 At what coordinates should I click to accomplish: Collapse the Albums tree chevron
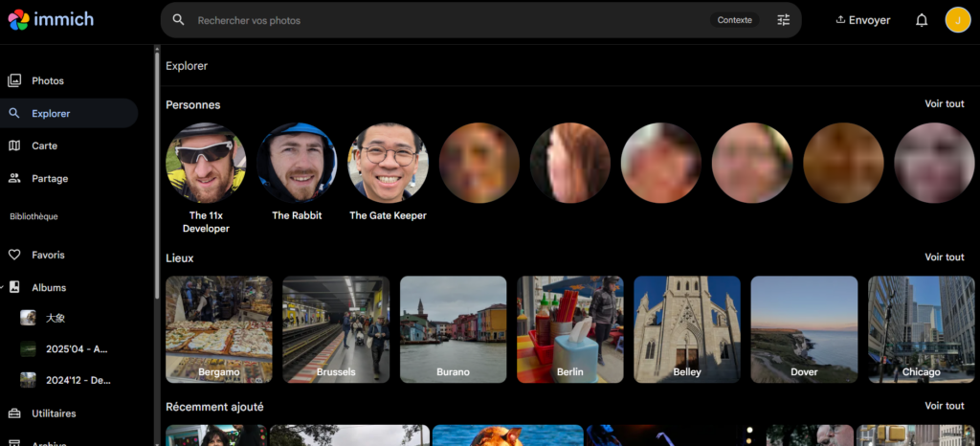(x=3, y=287)
